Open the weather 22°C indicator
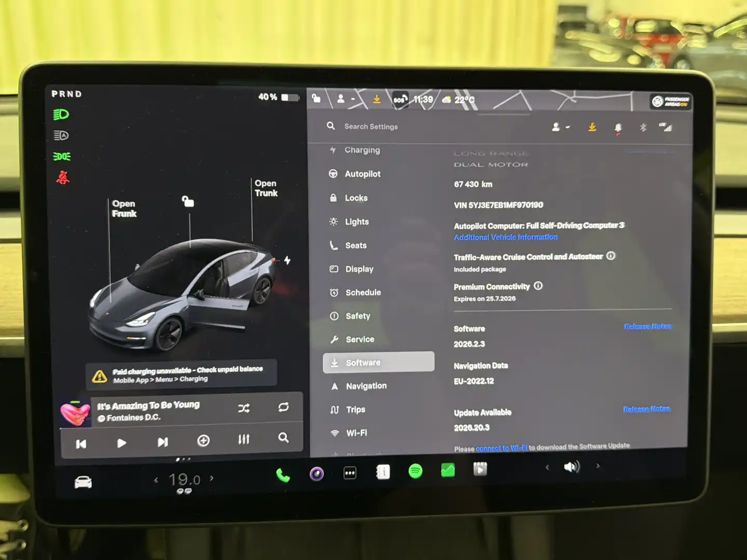Screen dimensions: 747x560 pyautogui.click(x=459, y=100)
